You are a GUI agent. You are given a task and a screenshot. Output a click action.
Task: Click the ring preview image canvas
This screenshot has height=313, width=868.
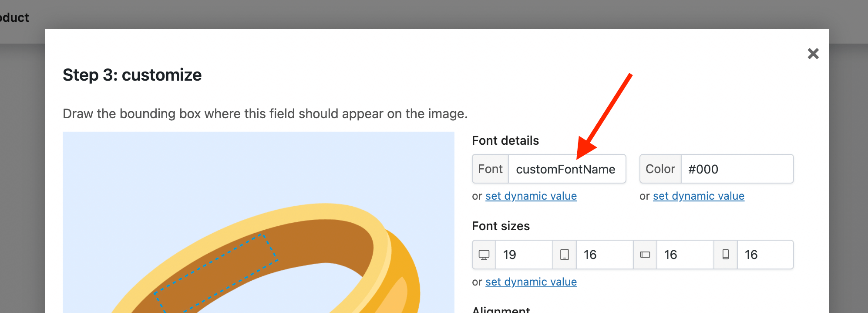pos(259,222)
